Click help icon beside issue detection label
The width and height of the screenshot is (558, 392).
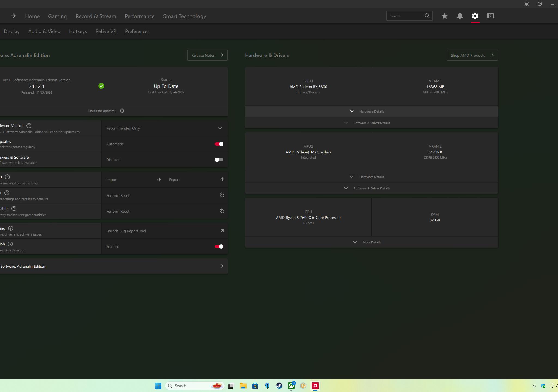pyautogui.click(x=10, y=244)
